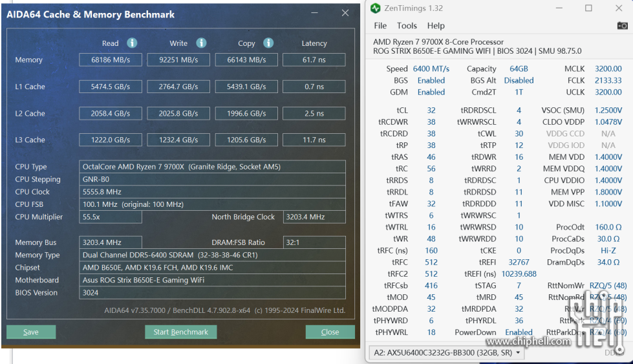
Task: Minimize the AIDA64 benchmark window
Action: pyautogui.click(x=314, y=13)
